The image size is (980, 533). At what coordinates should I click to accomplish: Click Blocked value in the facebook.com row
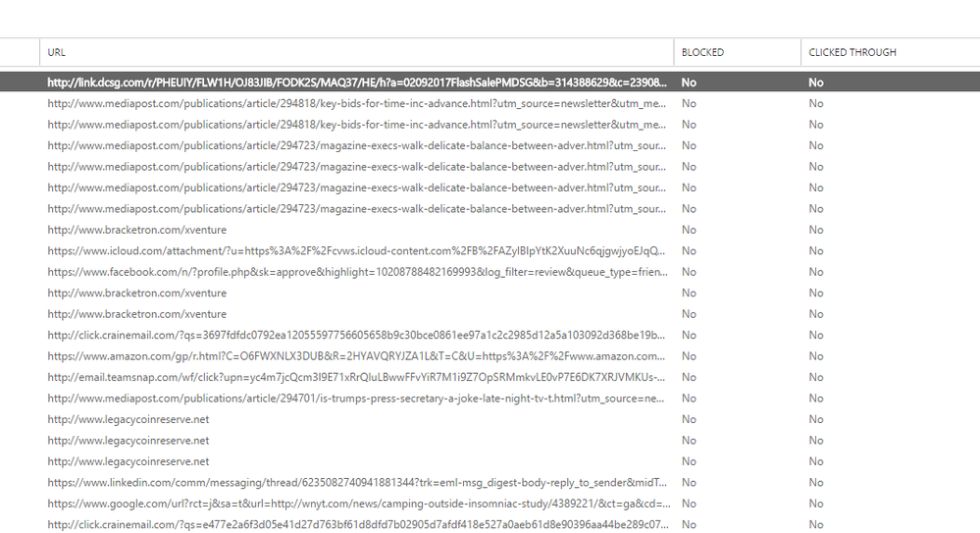689,272
